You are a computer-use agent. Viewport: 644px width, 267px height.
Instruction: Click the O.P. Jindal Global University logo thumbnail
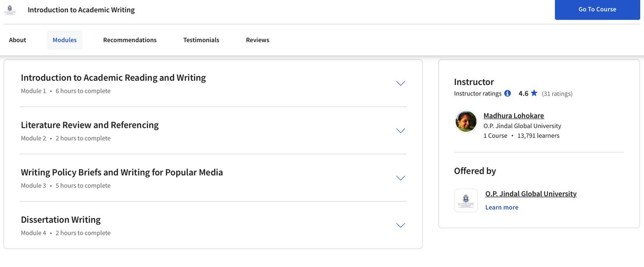(x=466, y=200)
